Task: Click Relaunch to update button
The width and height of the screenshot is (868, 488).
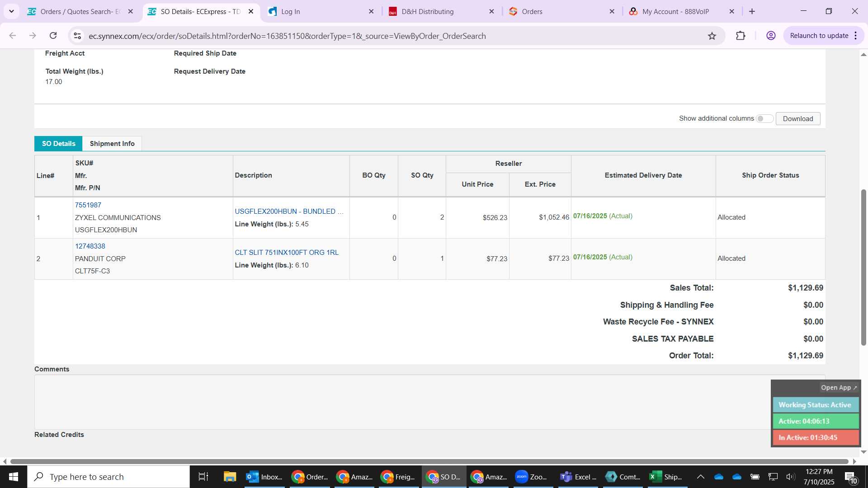Action: (x=819, y=36)
